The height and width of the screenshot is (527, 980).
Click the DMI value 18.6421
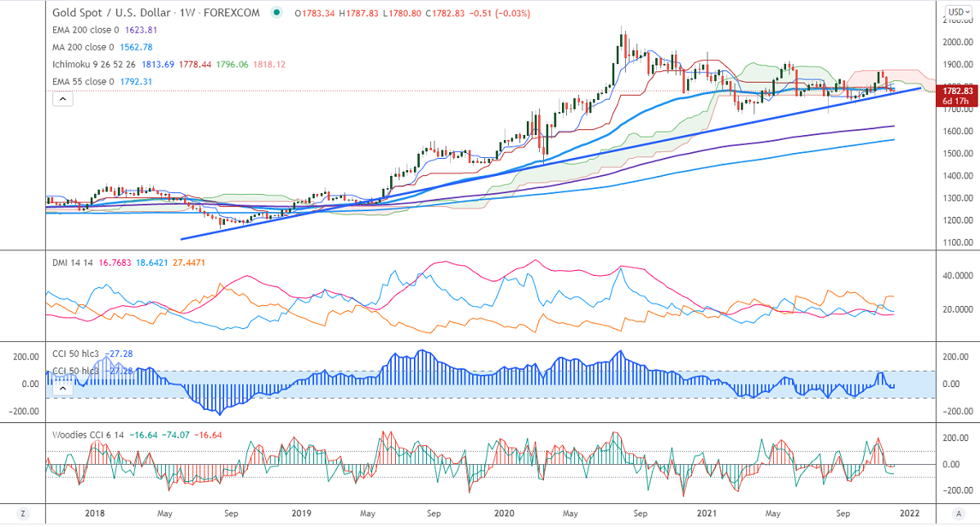[x=152, y=263]
